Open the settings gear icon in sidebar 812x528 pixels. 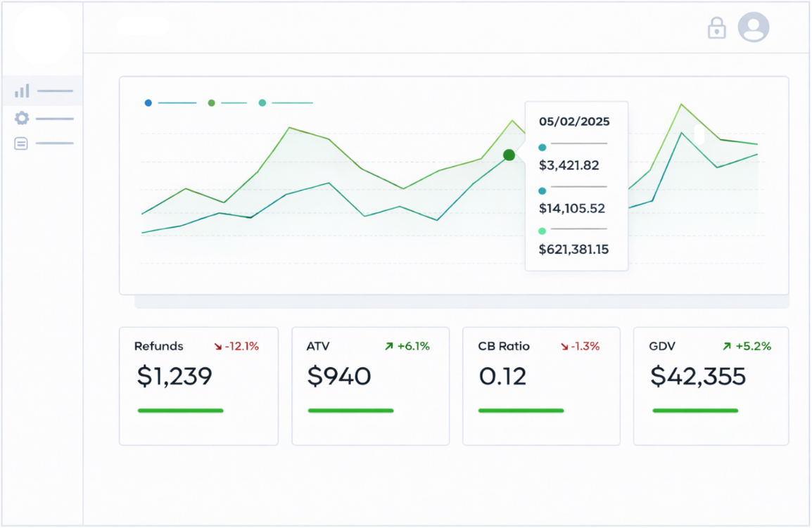(21, 118)
